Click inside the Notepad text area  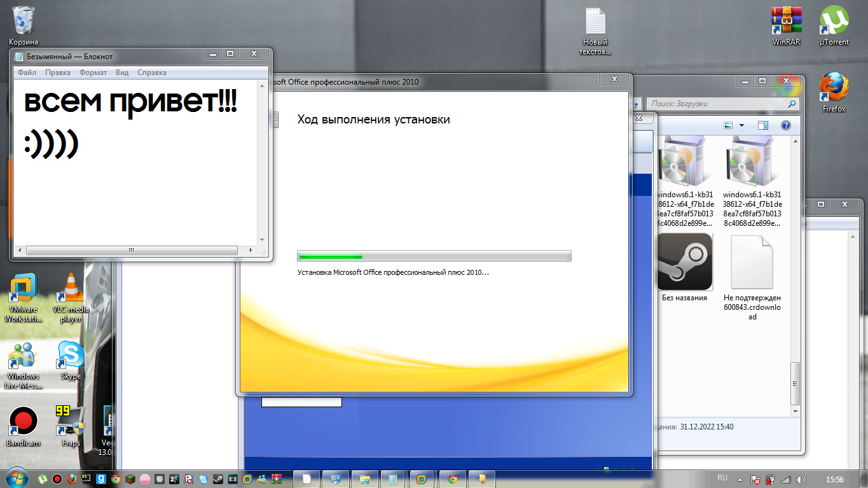point(135,162)
